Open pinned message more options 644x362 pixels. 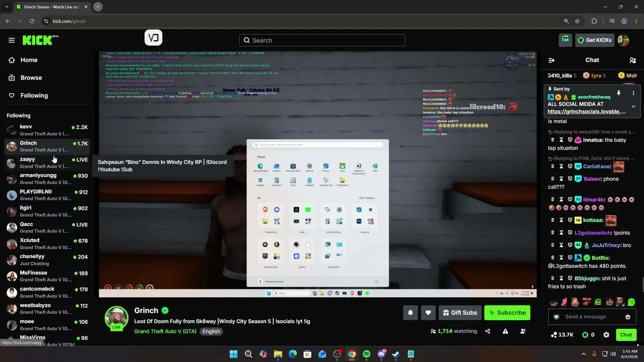pos(633,93)
